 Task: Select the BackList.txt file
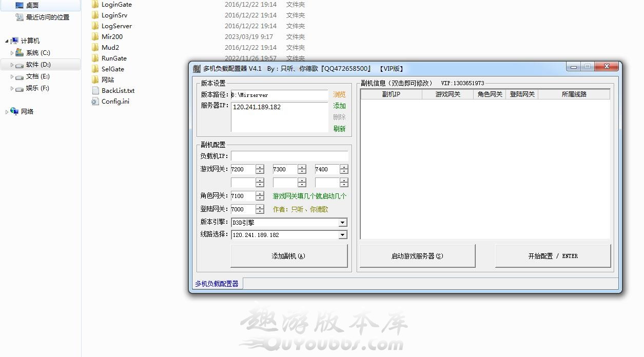pyautogui.click(x=118, y=91)
